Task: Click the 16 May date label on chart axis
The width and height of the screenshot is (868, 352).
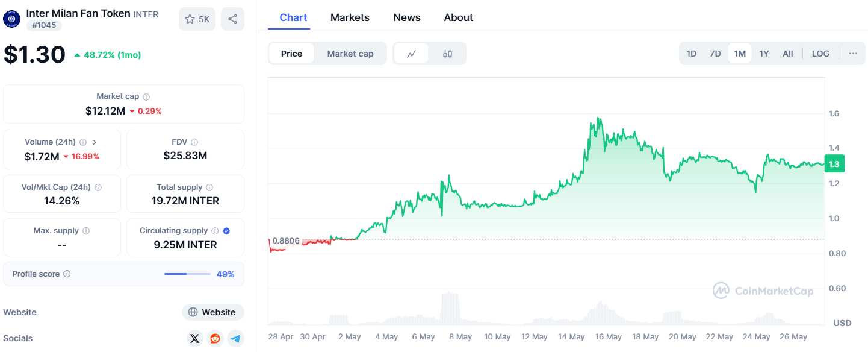Action: click(x=609, y=336)
